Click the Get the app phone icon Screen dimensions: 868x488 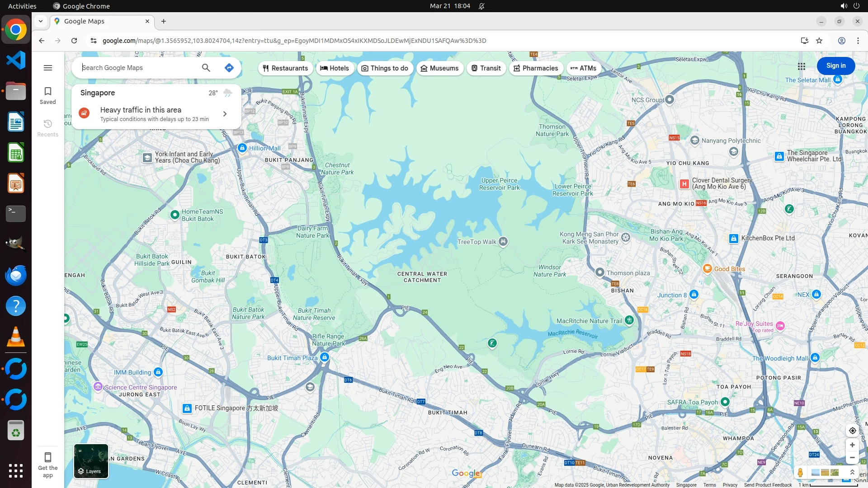point(48,457)
